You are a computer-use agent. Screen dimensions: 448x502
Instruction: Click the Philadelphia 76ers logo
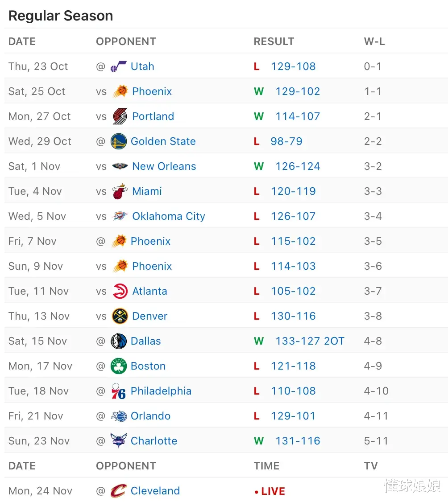(x=118, y=391)
